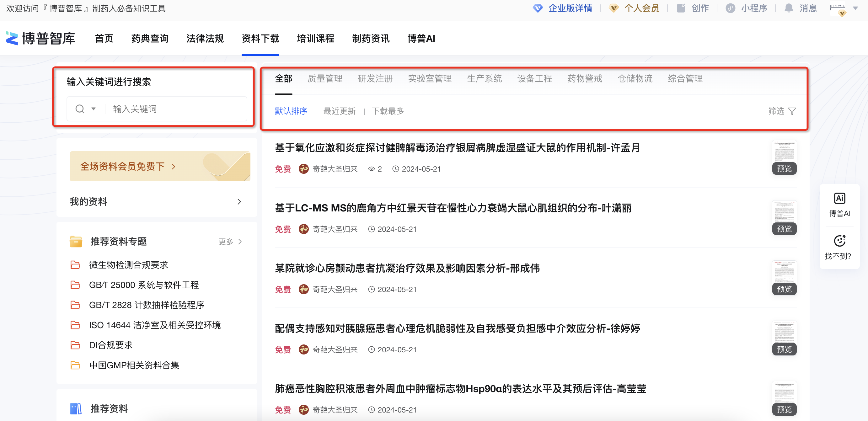The width and height of the screenshot is (868, 421).
Task: Open the search type dropdown arrow
Action: (x=93, y=109)
